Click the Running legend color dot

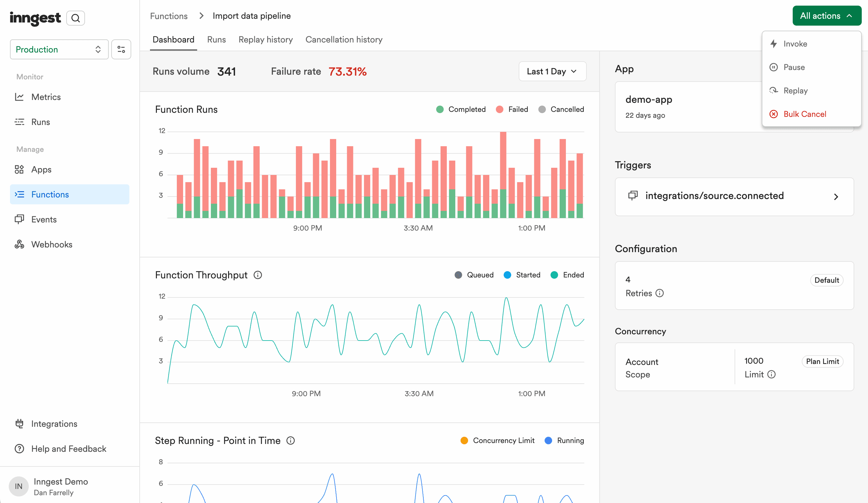click(548, 441)
